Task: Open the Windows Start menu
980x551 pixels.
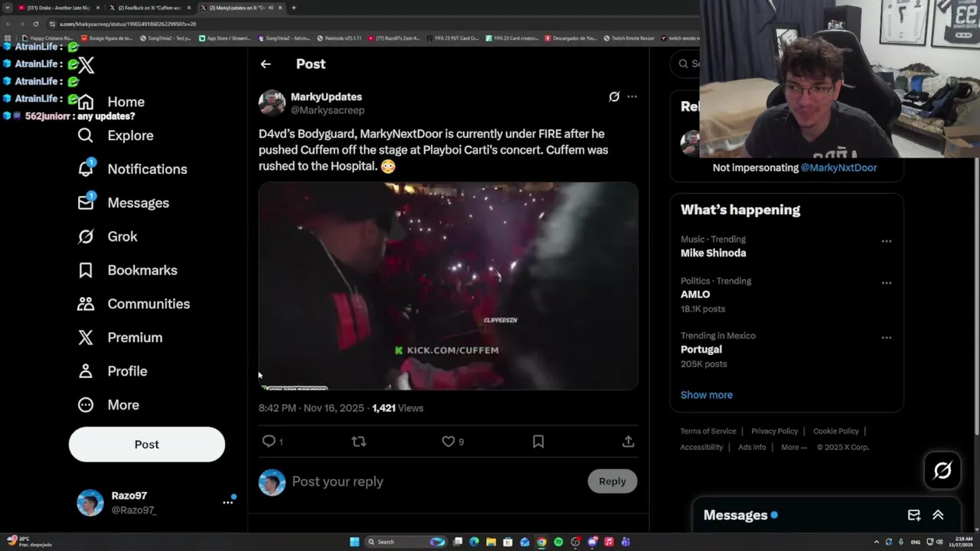Action: [354, 542]
